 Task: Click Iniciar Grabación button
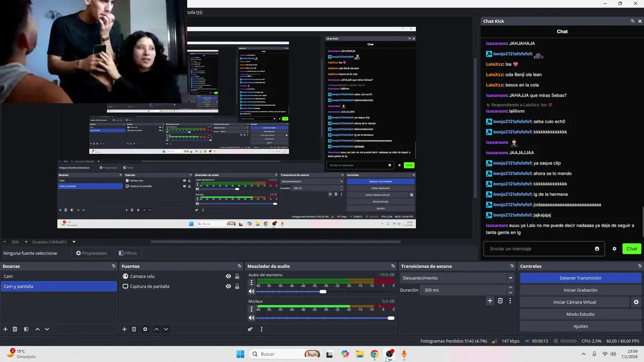[580, 290]
